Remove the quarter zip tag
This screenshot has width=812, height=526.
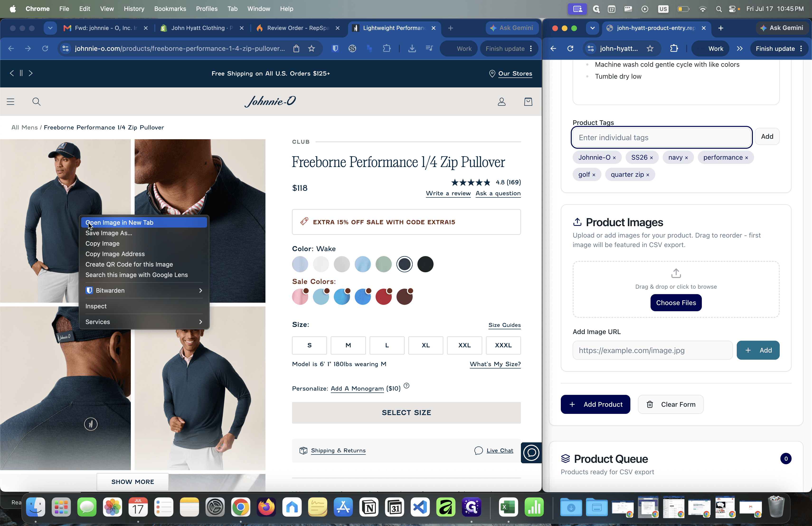pyautogui.click(x=647, y=175)
